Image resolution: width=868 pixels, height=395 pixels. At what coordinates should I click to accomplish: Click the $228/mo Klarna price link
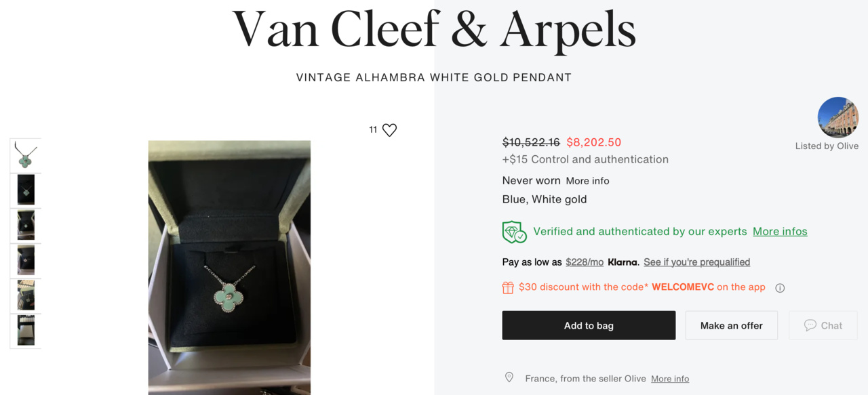[x=585, y=262]
